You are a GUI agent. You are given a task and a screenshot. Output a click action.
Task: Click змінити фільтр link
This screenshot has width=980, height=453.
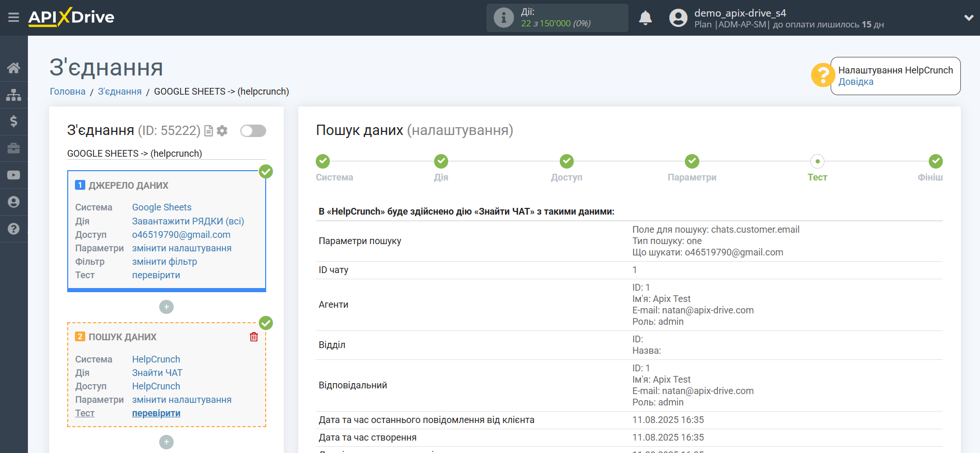(x=165, y=262)
